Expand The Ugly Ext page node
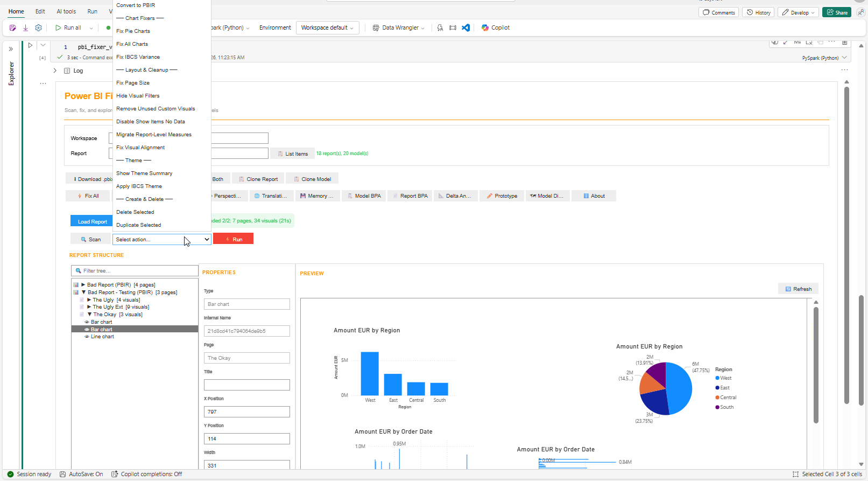 [89, 307]
